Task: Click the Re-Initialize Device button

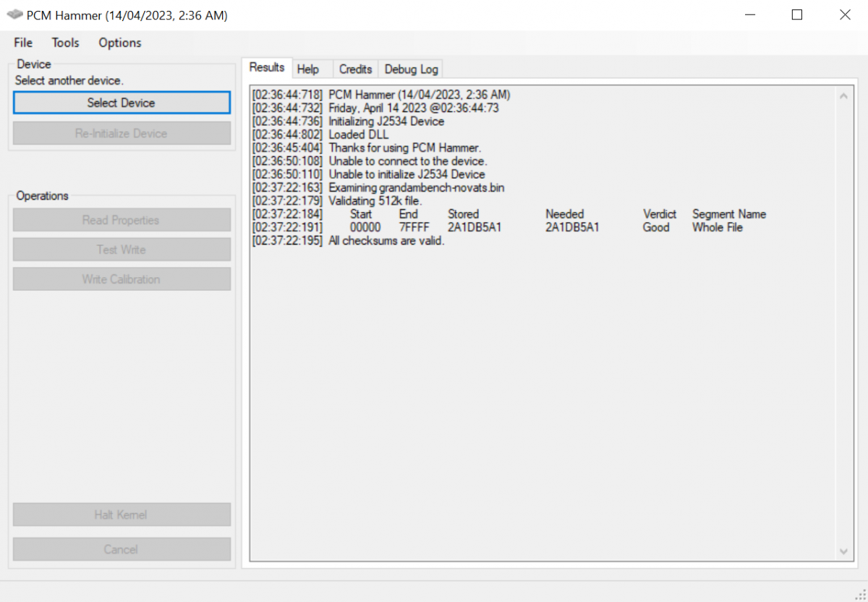Action: point(122,133)
